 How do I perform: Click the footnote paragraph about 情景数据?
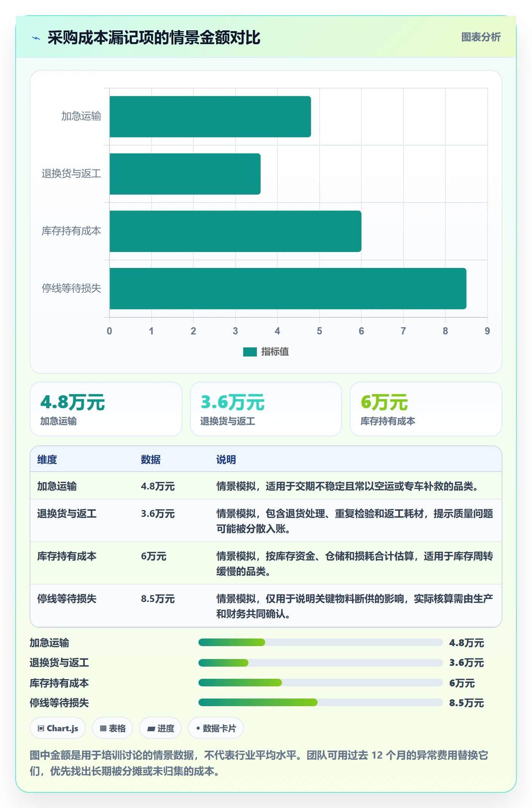click(259, 763)
